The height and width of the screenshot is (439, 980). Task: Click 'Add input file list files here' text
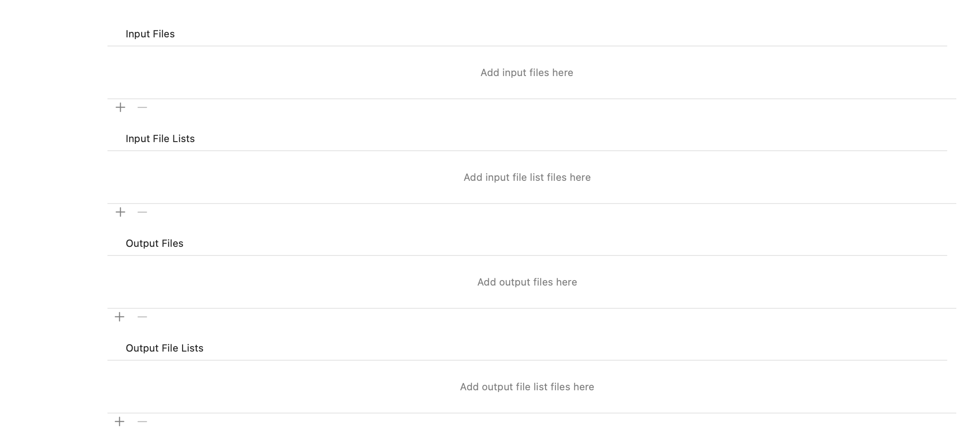[527, 178]
